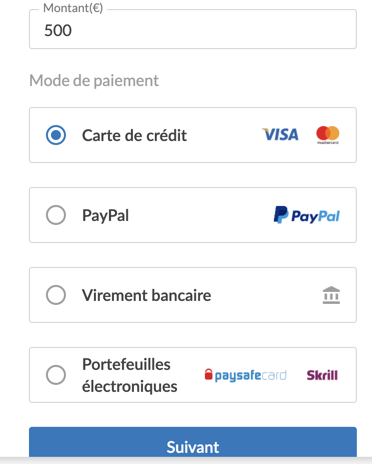
Task: Choose the Portefeuilles électroniques radio button
Action: (x=56, y=375)
